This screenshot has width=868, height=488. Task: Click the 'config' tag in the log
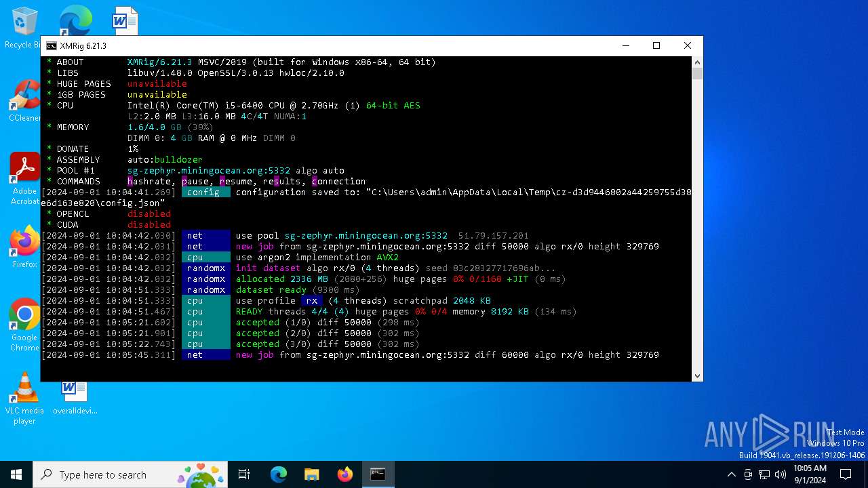click(x=206, y=192)
